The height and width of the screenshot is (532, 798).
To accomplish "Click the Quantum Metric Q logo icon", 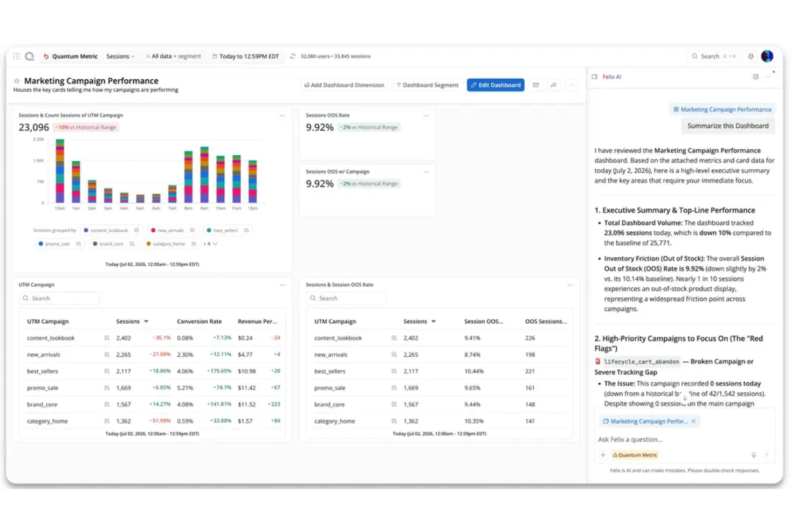I will point(30,56).
